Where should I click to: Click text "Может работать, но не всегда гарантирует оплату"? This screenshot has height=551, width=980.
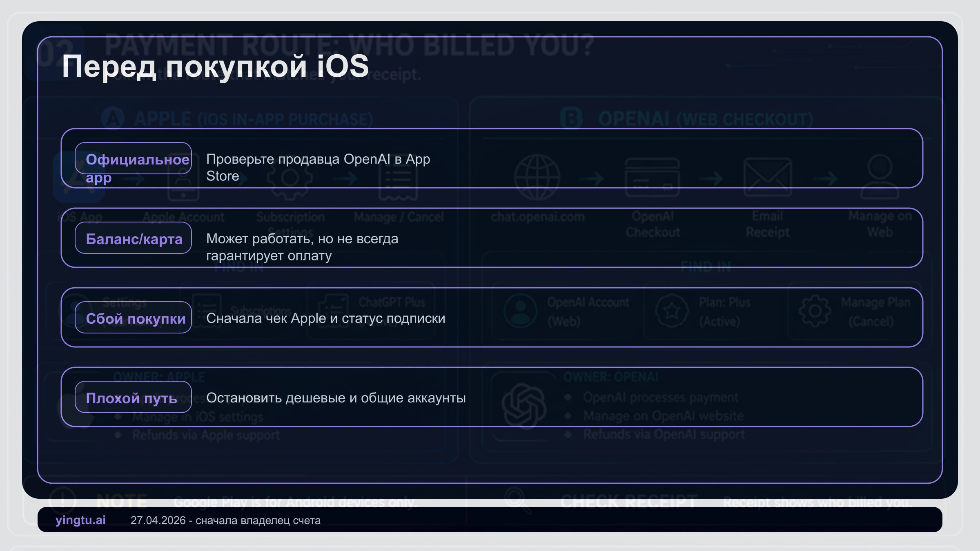(x=302, y=247)
